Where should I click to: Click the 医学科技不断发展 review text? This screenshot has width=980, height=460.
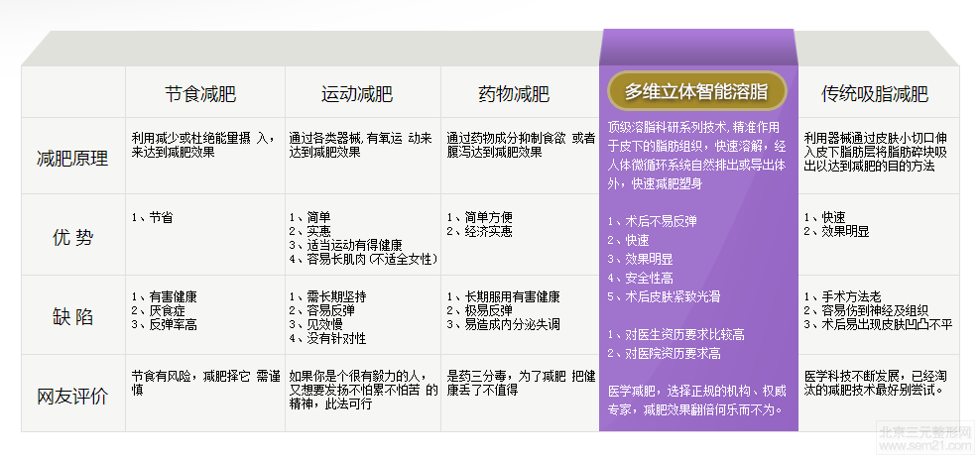tap(876, 383)
